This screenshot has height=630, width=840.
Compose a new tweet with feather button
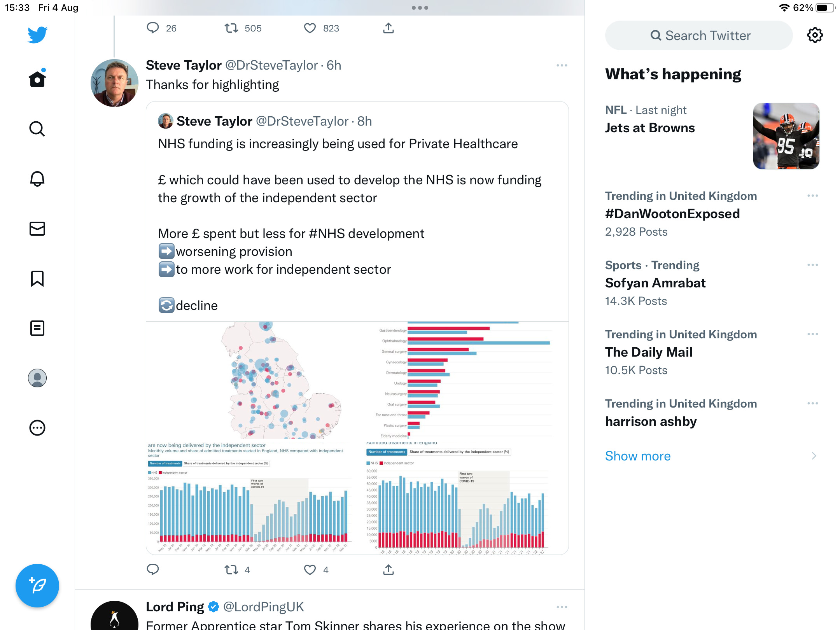point(37,585)
